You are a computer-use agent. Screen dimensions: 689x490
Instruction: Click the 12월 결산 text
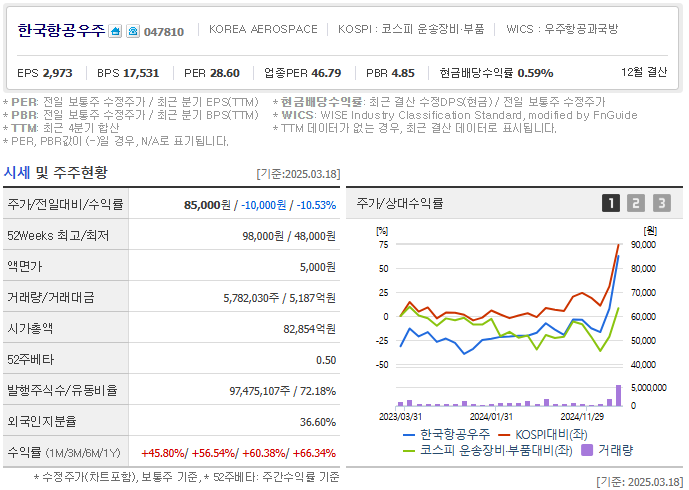(x=644, y=72)
